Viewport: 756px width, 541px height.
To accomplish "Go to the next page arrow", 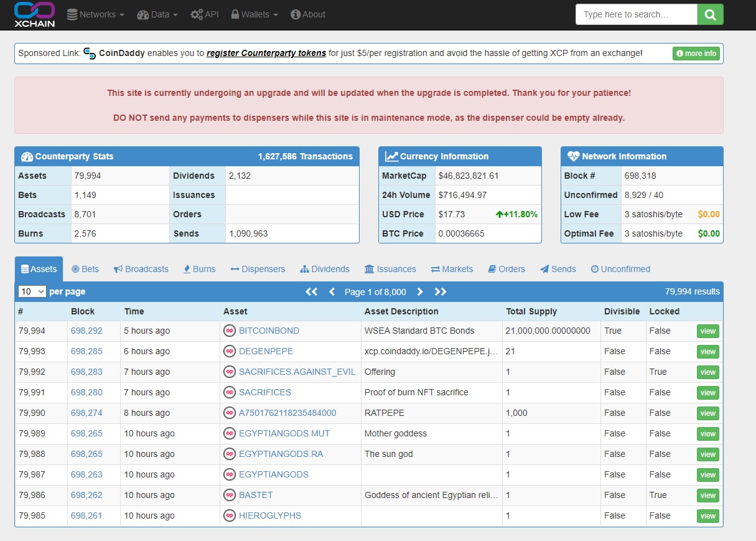I will pos(420,291).
